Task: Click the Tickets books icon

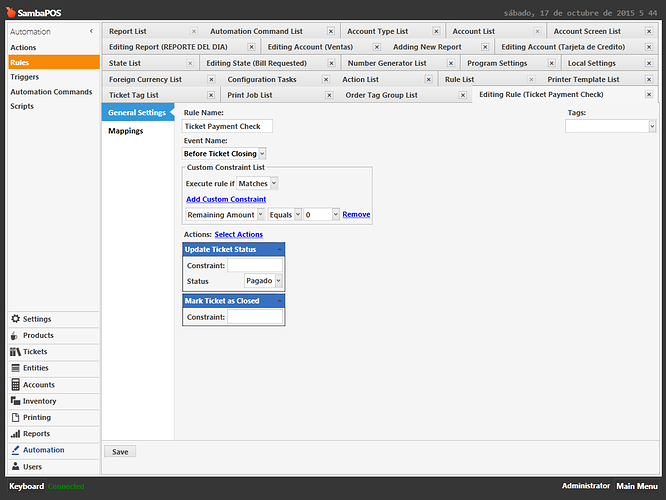Action: point(15,352)
